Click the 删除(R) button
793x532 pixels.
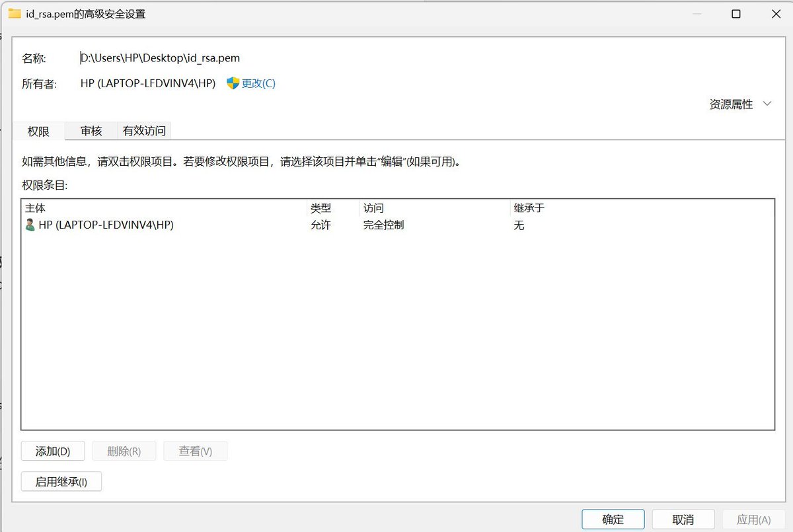click(124, 451)
